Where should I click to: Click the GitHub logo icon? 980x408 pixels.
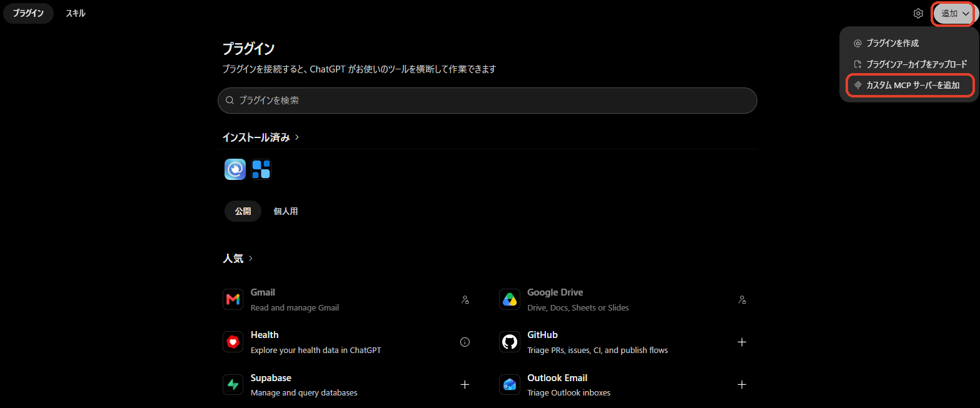click(x=509, y=342)
